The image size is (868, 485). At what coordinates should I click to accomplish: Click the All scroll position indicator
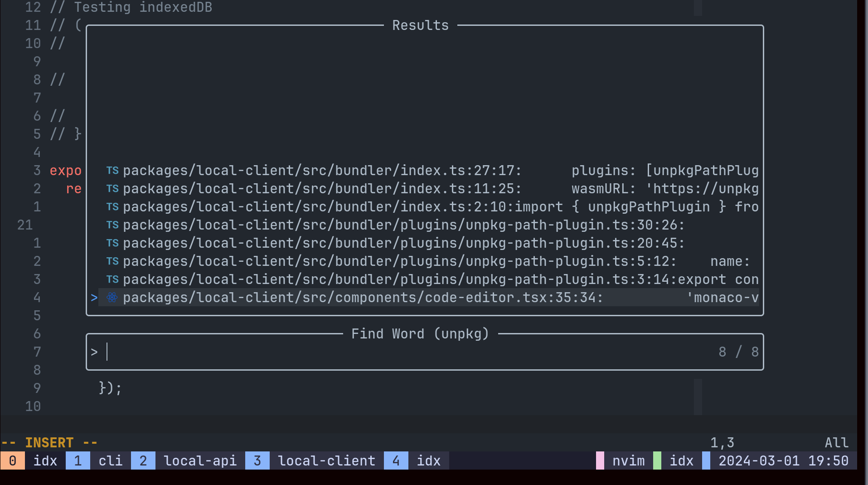pyautogui.click(x=837, y=443)
